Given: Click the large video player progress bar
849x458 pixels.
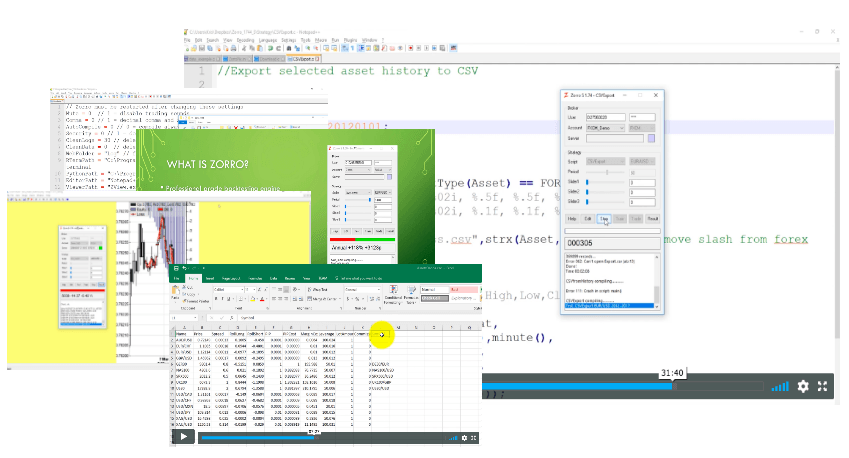Looking at the screenshot, I should [x=623, y=386].
